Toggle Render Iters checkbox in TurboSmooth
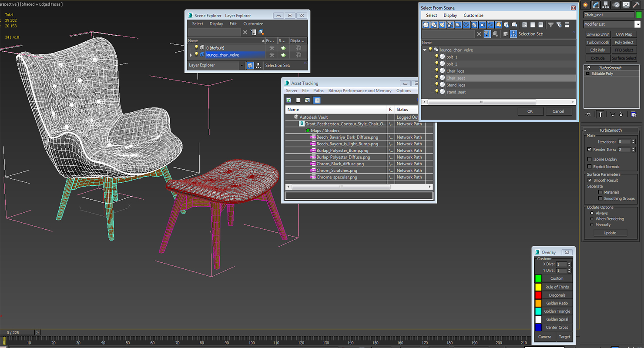This screenshot has width=644, height=348. click(x=590, y=149)
